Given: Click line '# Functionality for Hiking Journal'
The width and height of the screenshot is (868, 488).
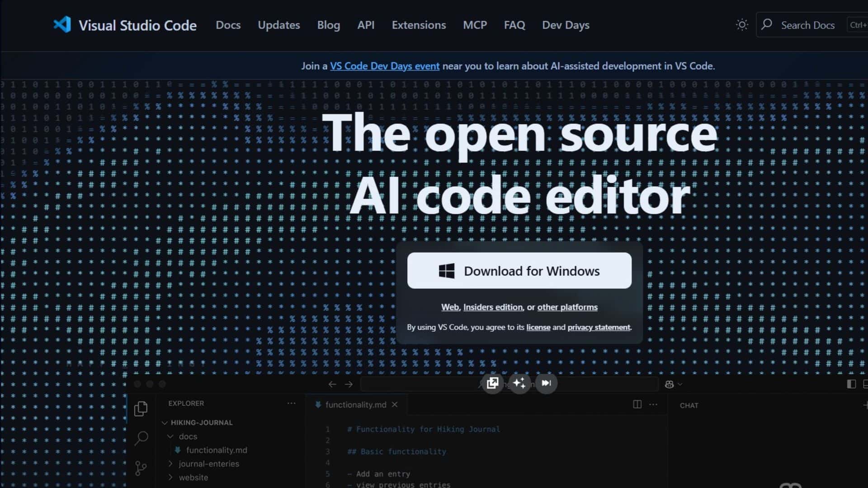Looking at the screenshot, I should pyautogui.click(x=424, y=429).
